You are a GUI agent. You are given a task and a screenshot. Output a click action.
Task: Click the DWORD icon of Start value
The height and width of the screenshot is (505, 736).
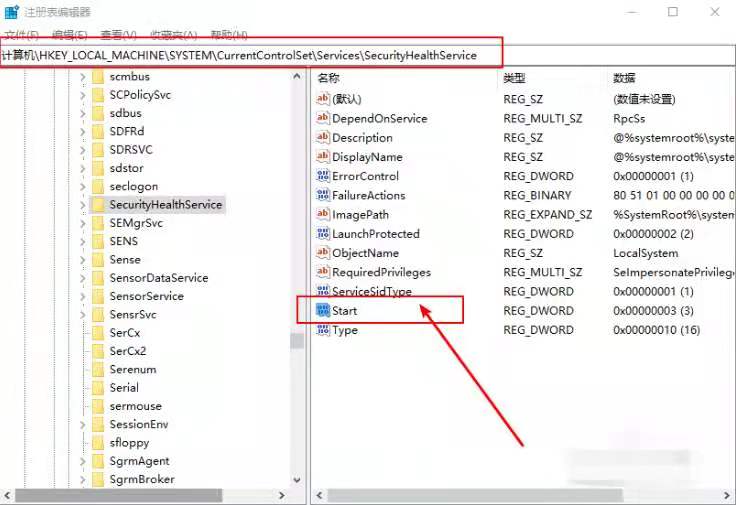click(323, 310)
